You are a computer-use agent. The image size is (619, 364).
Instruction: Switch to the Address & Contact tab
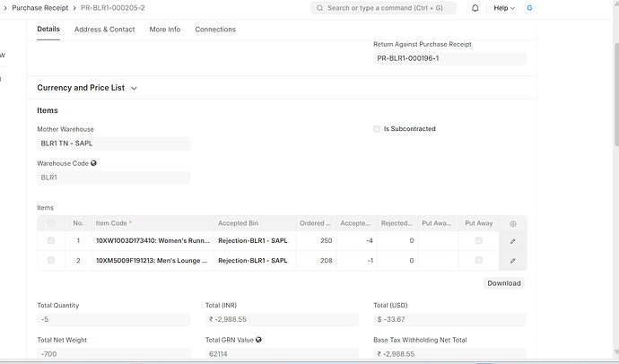tap(105, 30)
